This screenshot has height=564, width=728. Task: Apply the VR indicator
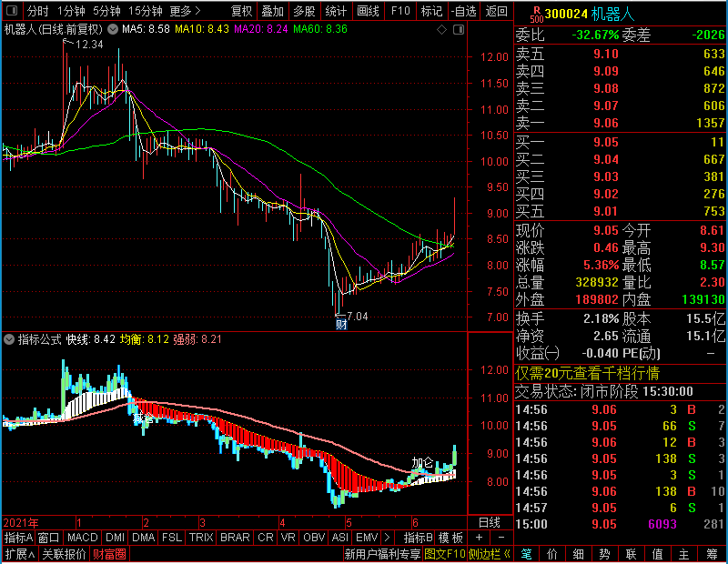pyautogui.click(x=288, y=538)
